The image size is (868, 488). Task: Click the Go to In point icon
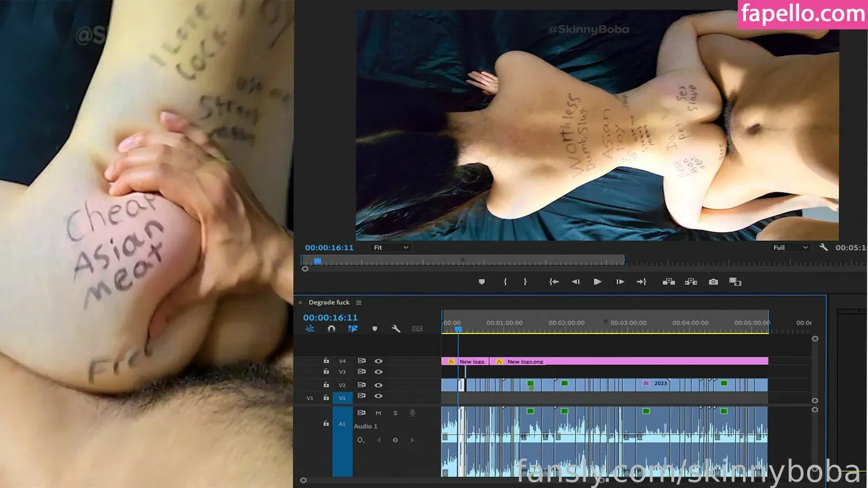click(x=553, y=282)
